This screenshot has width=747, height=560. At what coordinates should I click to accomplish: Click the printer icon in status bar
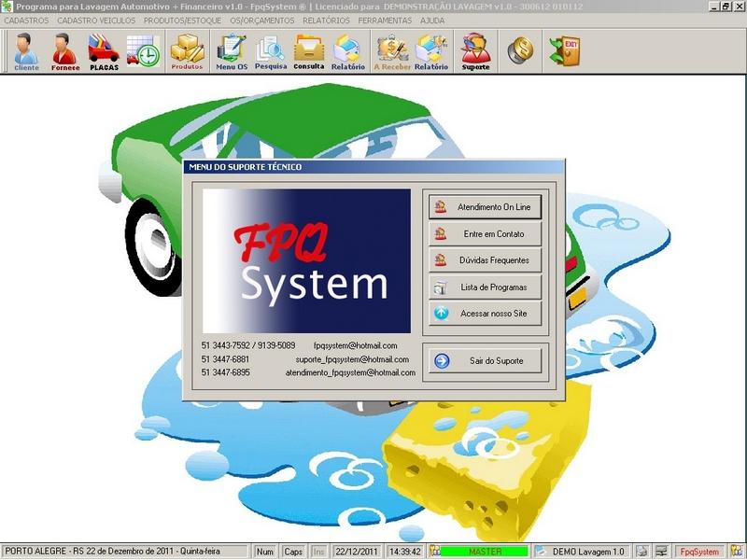click(x=641, y=552)
